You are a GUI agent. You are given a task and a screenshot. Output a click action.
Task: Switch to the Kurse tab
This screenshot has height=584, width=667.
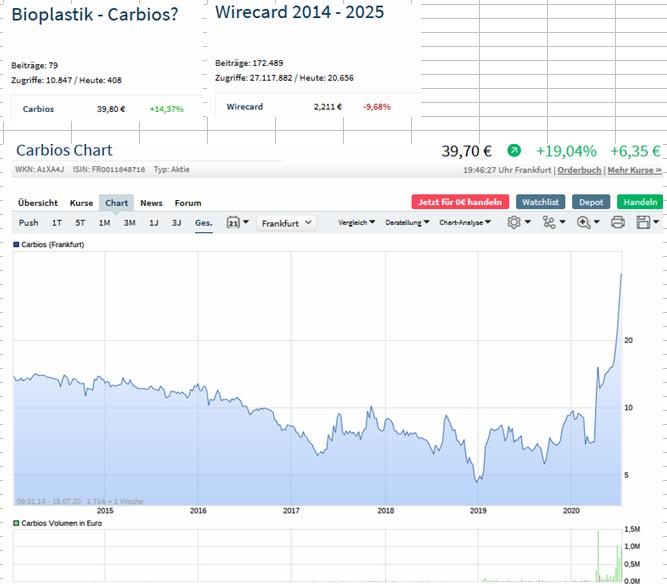click(x=81, y=203)
